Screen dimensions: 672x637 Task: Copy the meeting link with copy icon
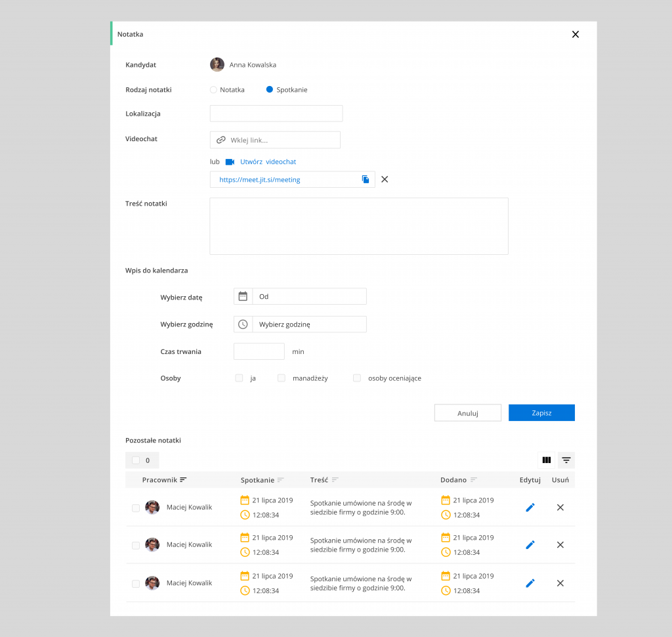(x=365, y=179)
